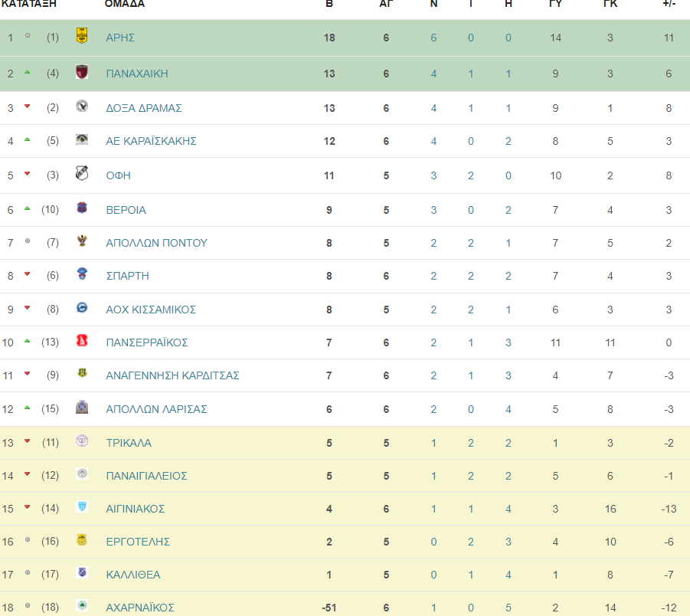The image size is (690, 616).
Task: Click the ΑΡΗΣ team crest icon
Action: 82,36
